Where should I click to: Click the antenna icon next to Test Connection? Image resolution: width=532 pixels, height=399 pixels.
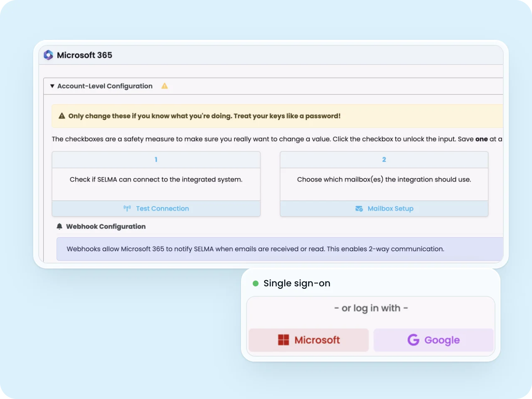point(127,209)
